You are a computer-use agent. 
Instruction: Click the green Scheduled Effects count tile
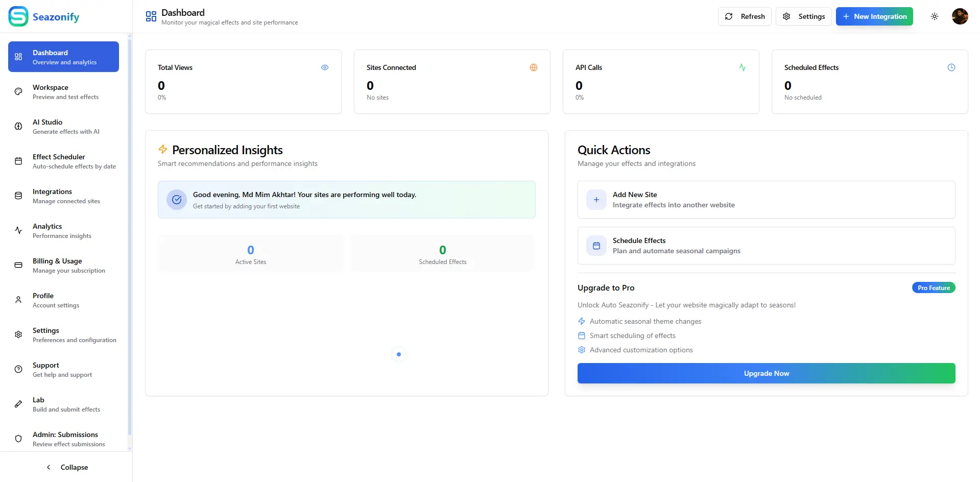point(443,253)
